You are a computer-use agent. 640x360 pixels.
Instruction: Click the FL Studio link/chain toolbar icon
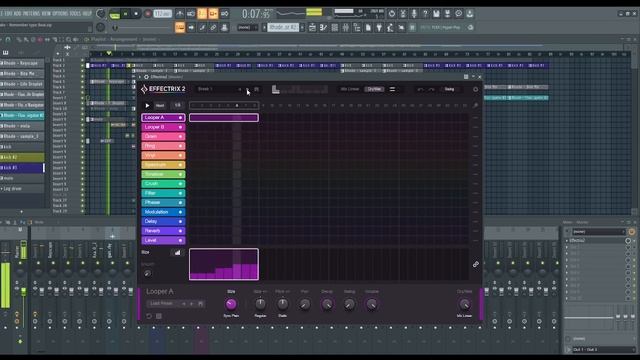(x=213, y=27)
